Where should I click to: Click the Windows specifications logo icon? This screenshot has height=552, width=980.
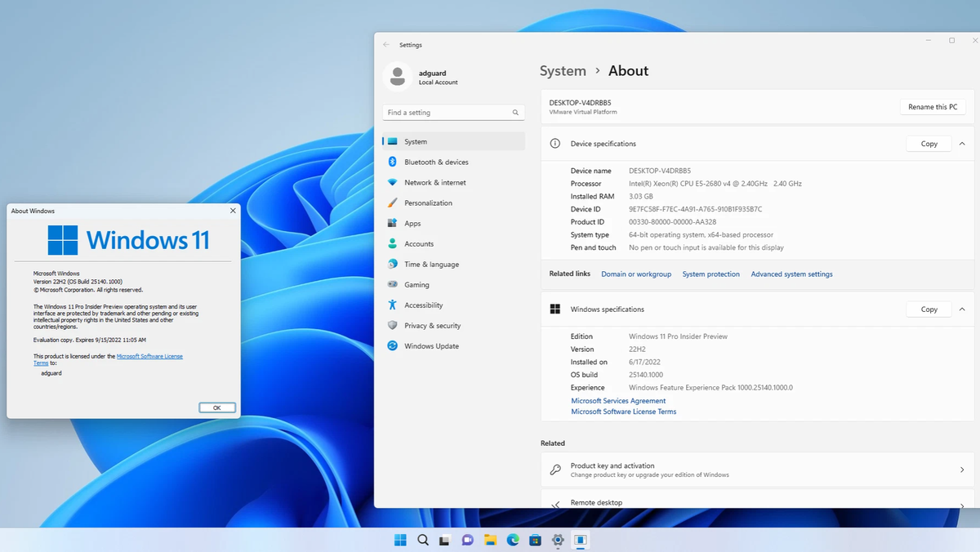555,309
